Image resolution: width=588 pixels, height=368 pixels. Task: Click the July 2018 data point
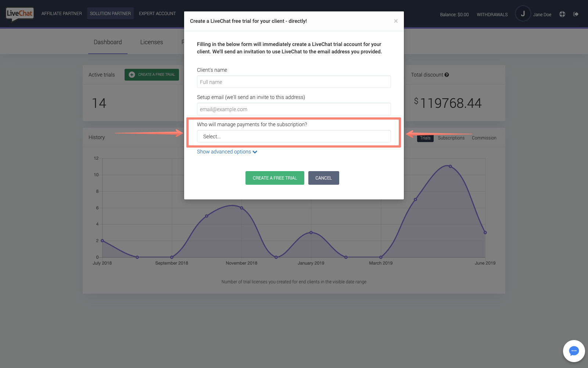pyautogui.click(x=102, y=241)
